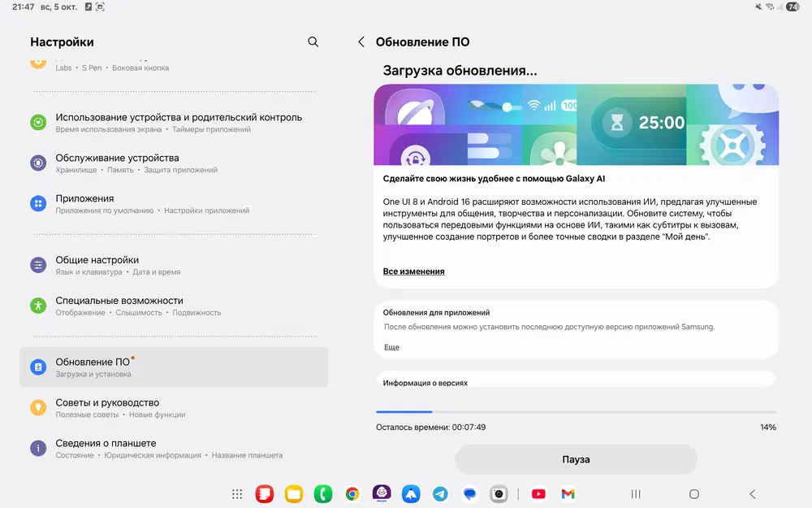Click the Загрузка обновления heading

pyautogui.click(x=460, y=71)
